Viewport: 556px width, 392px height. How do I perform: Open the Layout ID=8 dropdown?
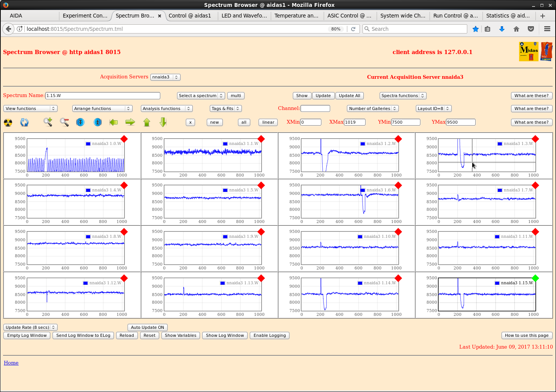(433, 108)
